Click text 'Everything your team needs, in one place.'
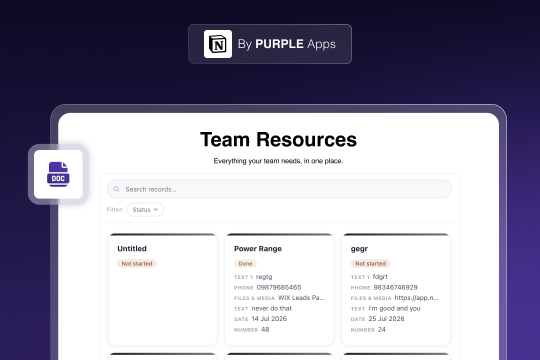The width and height of the screenshot is (540, 360). (278, 161)
